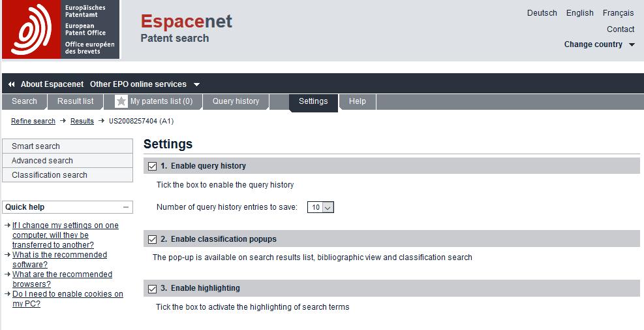
Task: Click the double-arrow icon before About Espacenet
Action: pos(12,84)
